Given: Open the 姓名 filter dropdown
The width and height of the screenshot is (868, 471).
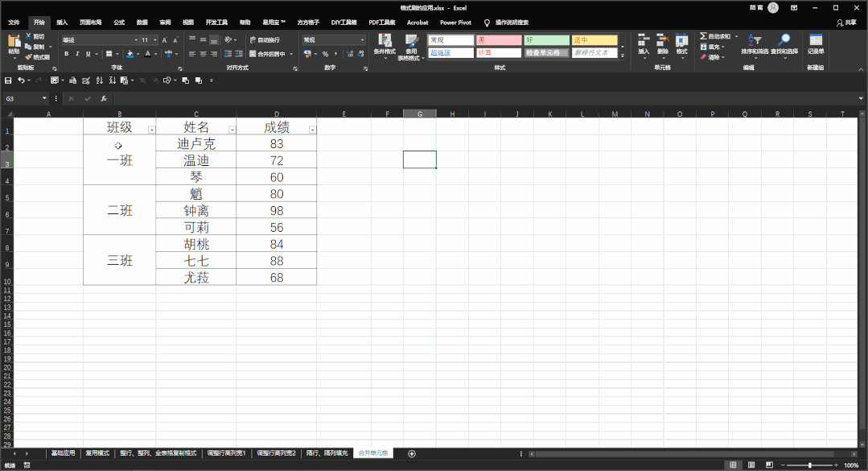Looking at the screenshot, I should (232, 130).
